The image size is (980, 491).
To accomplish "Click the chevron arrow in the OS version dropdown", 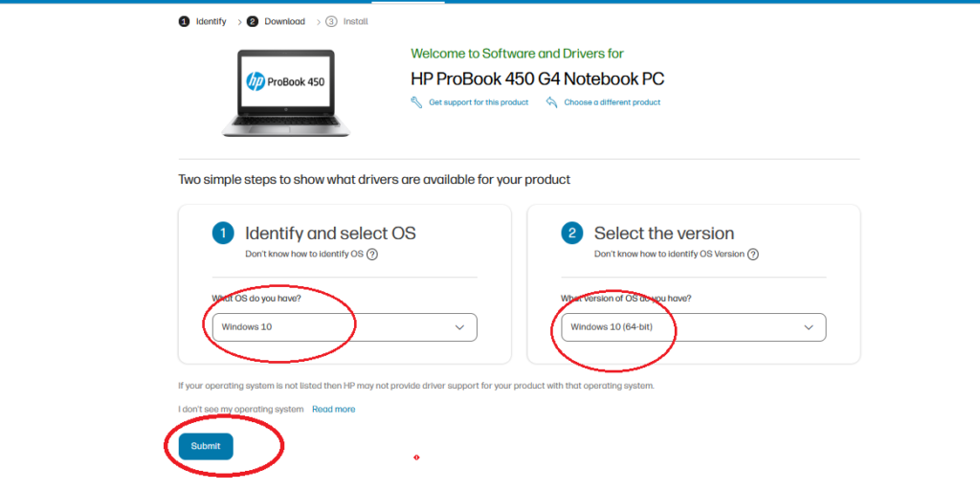I will click(x=808, y=327).
